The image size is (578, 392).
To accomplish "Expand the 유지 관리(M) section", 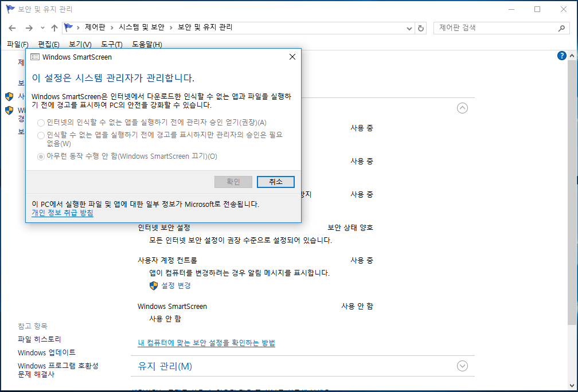I will click(x=462, y=366).
